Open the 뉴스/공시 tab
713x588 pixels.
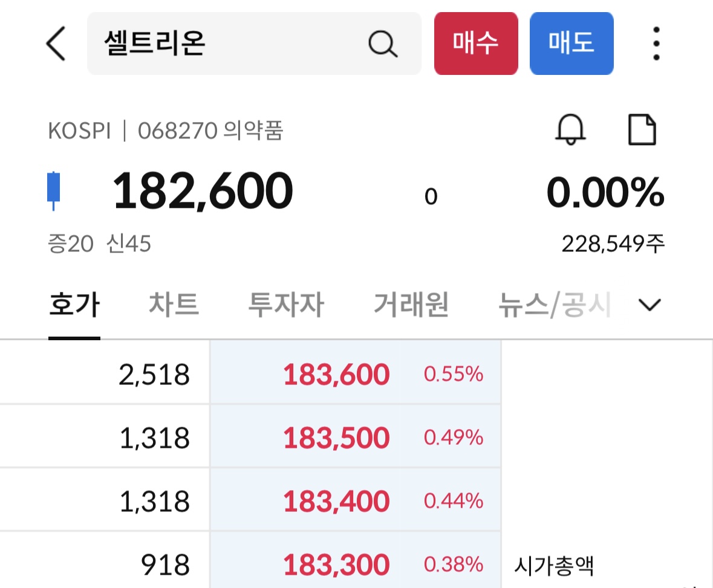[555, 305]
